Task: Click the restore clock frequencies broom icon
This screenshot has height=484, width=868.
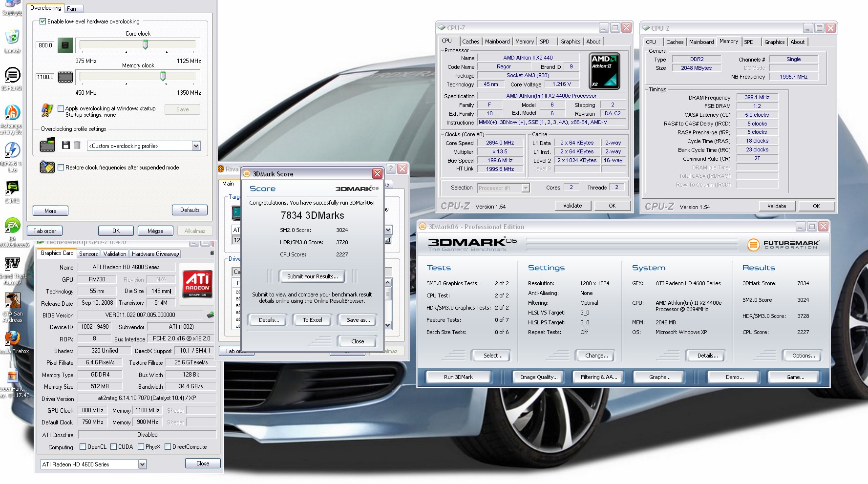Action: point(47,167)
